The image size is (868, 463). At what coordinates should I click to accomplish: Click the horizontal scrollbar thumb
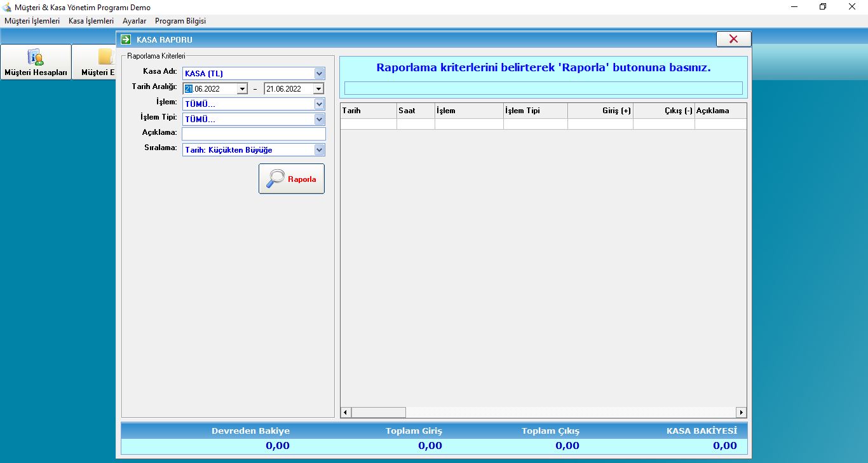coord(378,413)
